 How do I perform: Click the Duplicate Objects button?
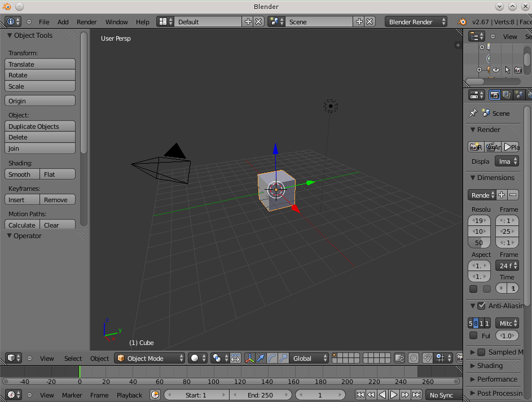pyautogui.click(x=40, y=126)
